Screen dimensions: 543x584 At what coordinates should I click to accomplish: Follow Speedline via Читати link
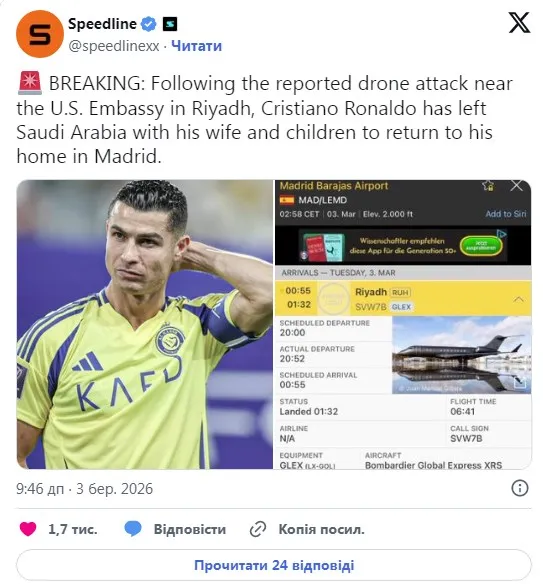(197, 46)
